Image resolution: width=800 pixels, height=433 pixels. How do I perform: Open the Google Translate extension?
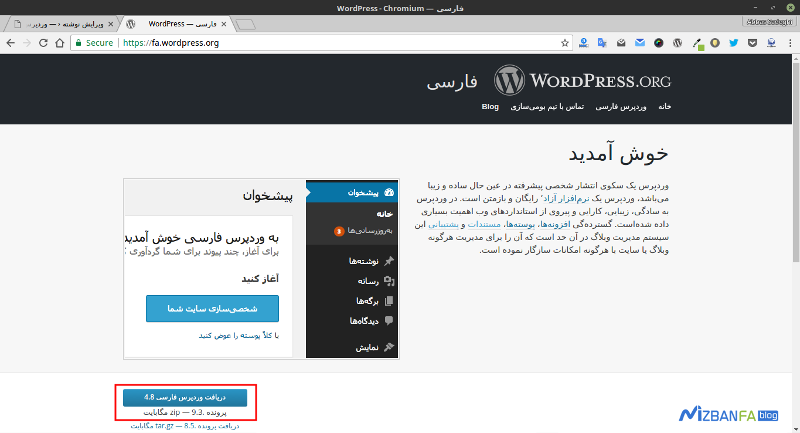[602, 43]
